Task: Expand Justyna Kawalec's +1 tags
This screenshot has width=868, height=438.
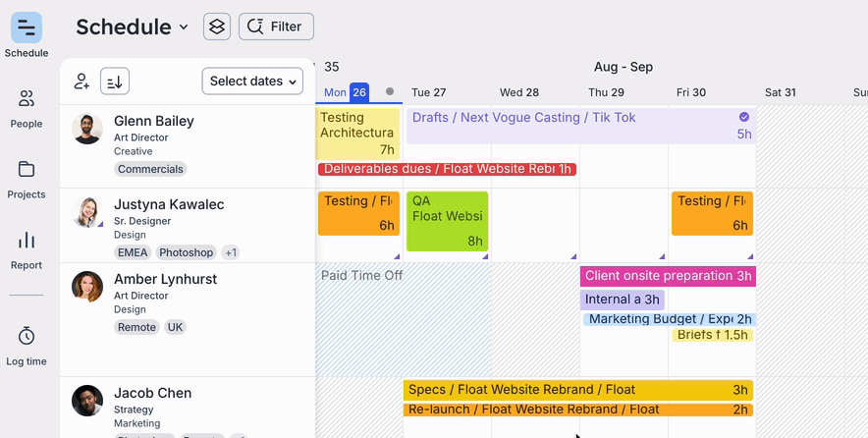Action: 230,252
